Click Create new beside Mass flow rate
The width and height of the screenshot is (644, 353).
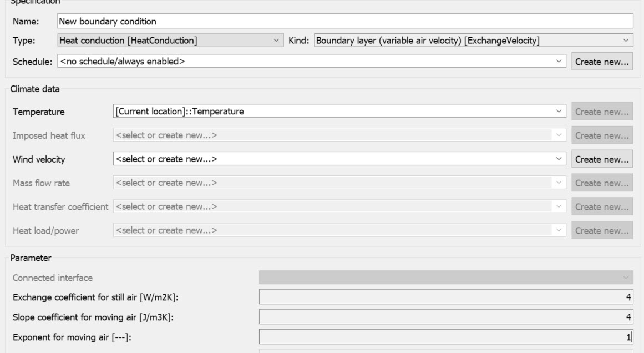tap(602, 183)
